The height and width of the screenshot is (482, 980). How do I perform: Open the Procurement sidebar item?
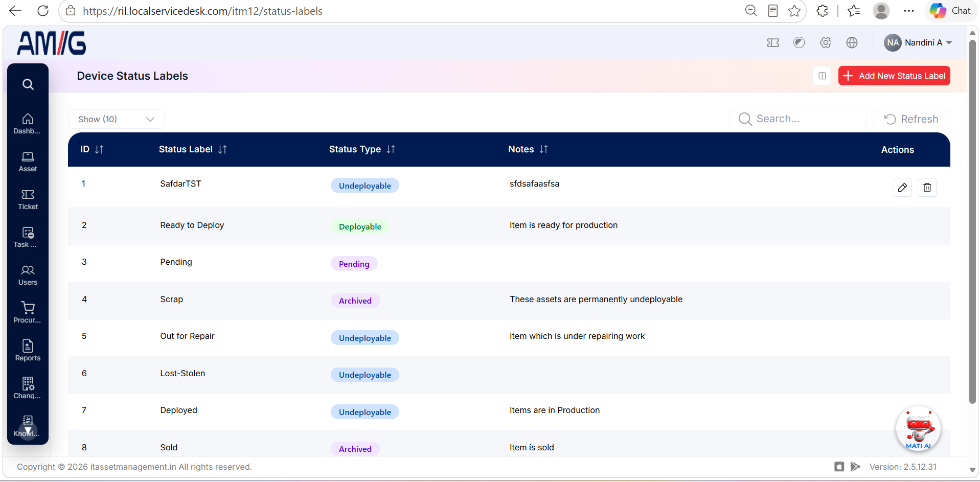pos(28,313)
